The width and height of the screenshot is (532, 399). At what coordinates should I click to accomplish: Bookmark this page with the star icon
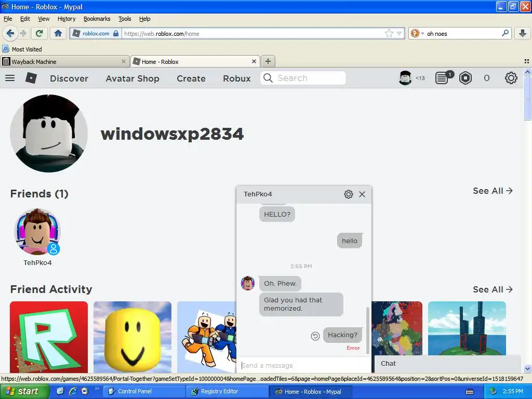point(389,33)
